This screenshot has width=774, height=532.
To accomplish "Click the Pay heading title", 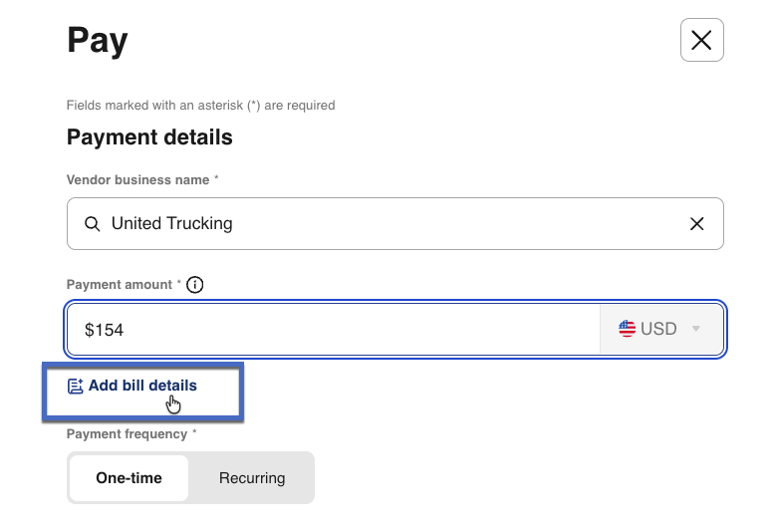I will [x=98, y=41].
